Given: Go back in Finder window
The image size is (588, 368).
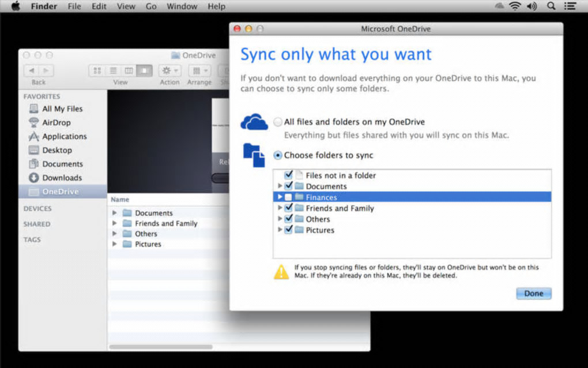Looking at the screenshot, I should [x=32, y=70].
